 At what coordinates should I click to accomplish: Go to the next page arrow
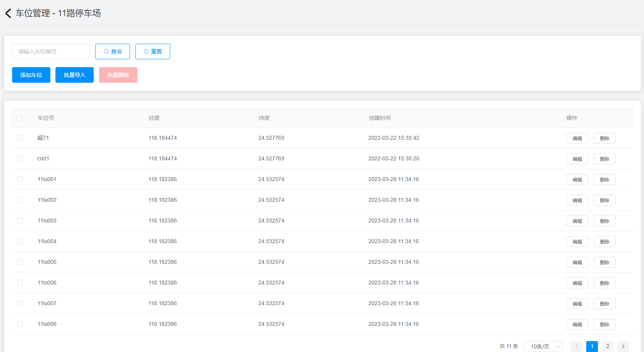click(x=623, y=346)
